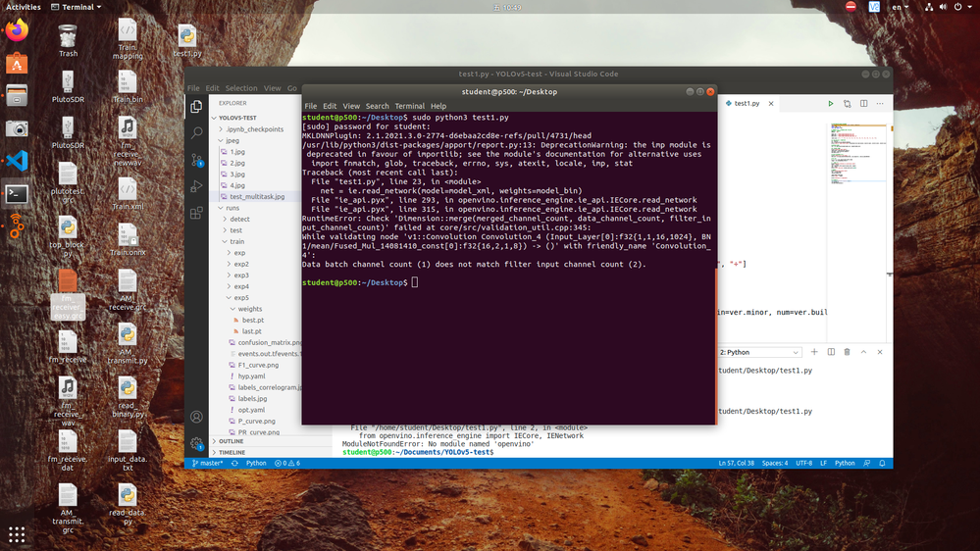Click the errors and warnings count
Image resolution: width=980 pixels, height=551 pixels.
[287, 464]
